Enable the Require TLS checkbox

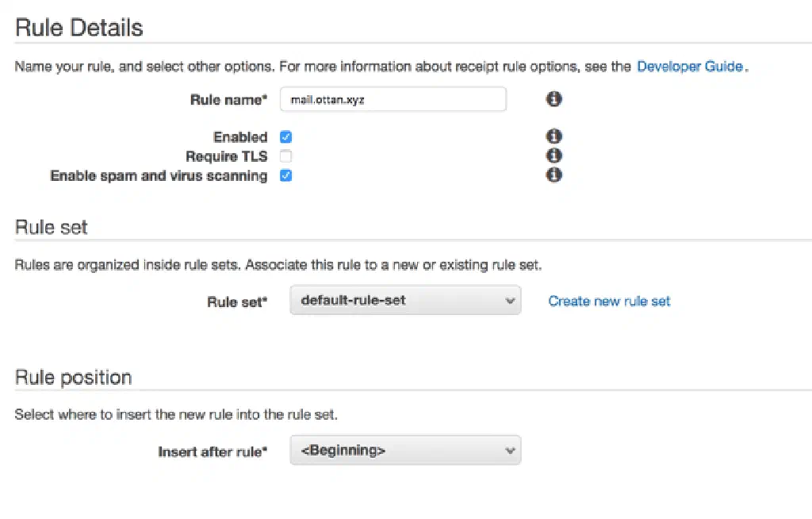coord(286,156)
